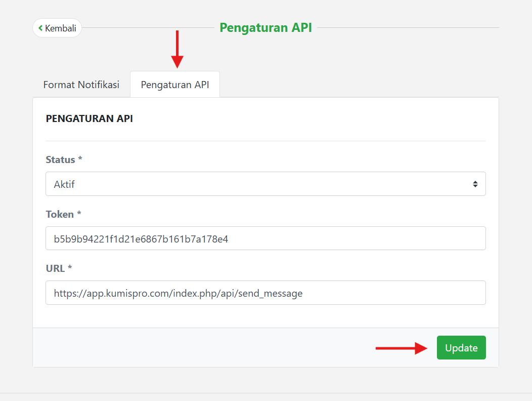Click the bold PENGATURAN API section heading
This screenshot has width=532, height=401.
pos(90,119)
